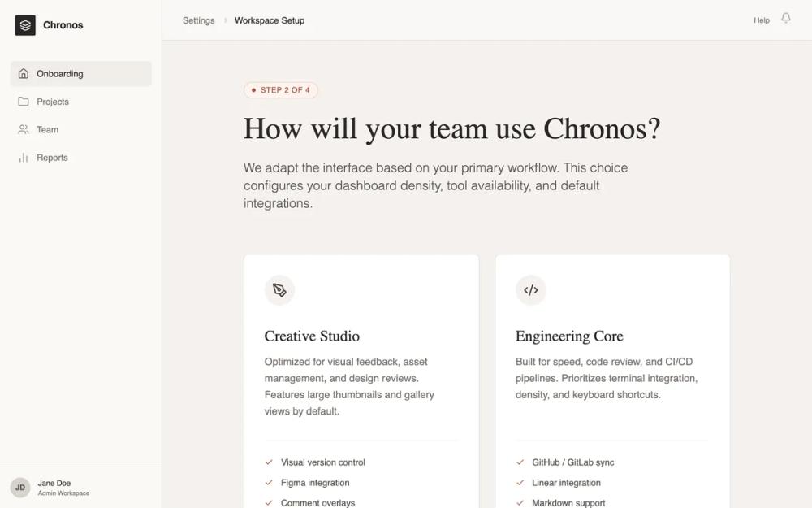Select the Team people icon
The width and height of the screenshot is (812, 508).
coord(22,129)
